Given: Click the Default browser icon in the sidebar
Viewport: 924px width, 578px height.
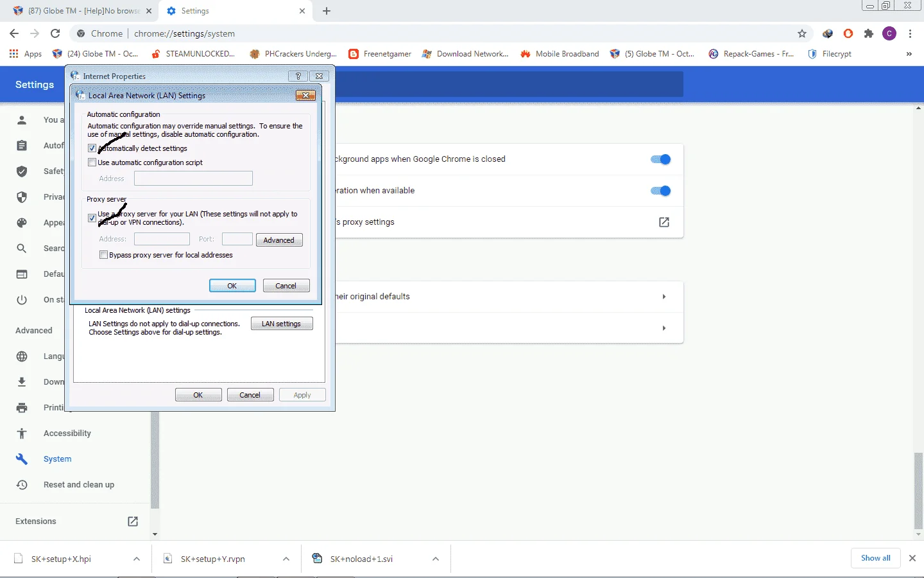Looking at the screenshot, I should [22, 274].
